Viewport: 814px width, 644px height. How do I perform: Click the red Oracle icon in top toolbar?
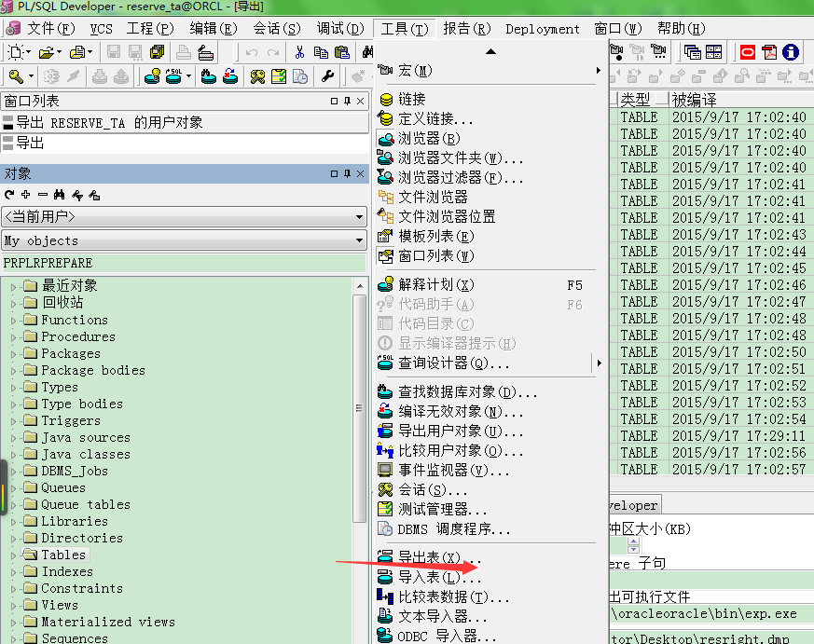[748, 52]
